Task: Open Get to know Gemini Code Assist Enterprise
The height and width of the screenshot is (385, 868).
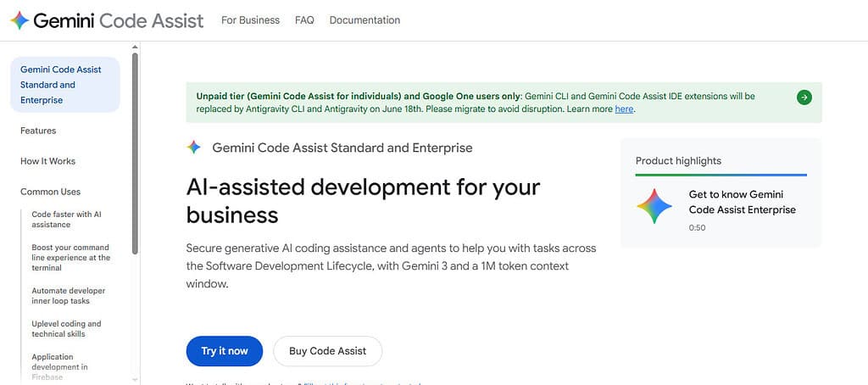Action: point(743,202)
